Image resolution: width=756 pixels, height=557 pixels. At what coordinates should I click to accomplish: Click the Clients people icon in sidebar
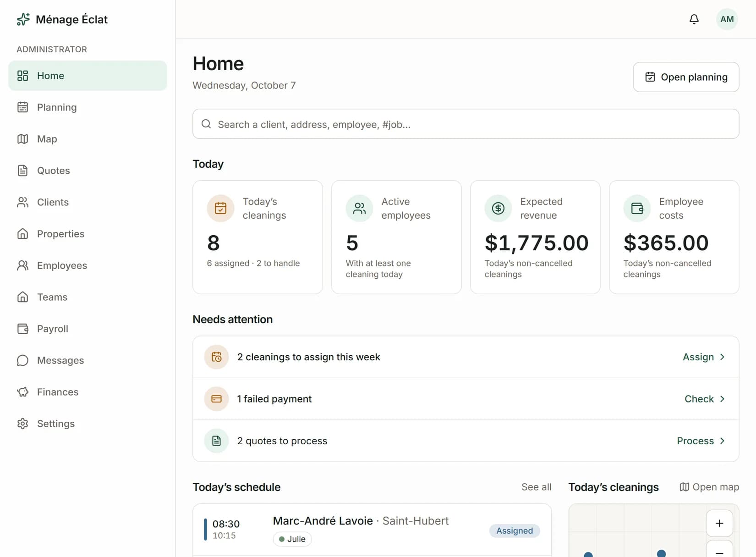click(22, 202)
